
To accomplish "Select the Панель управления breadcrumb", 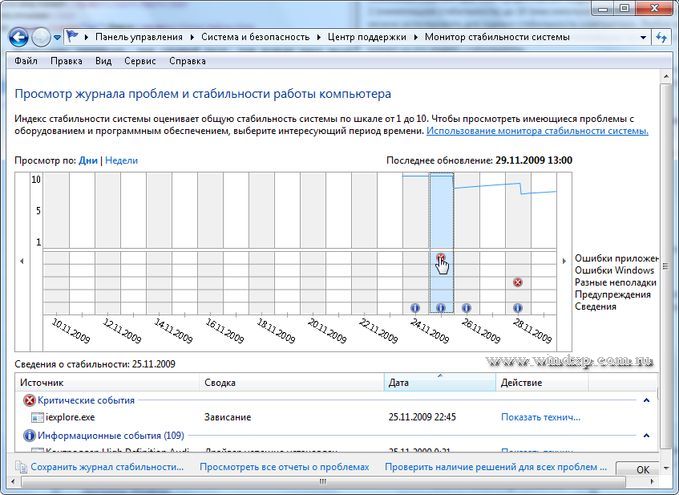I will pyautogui.click(x=139, y=37).
